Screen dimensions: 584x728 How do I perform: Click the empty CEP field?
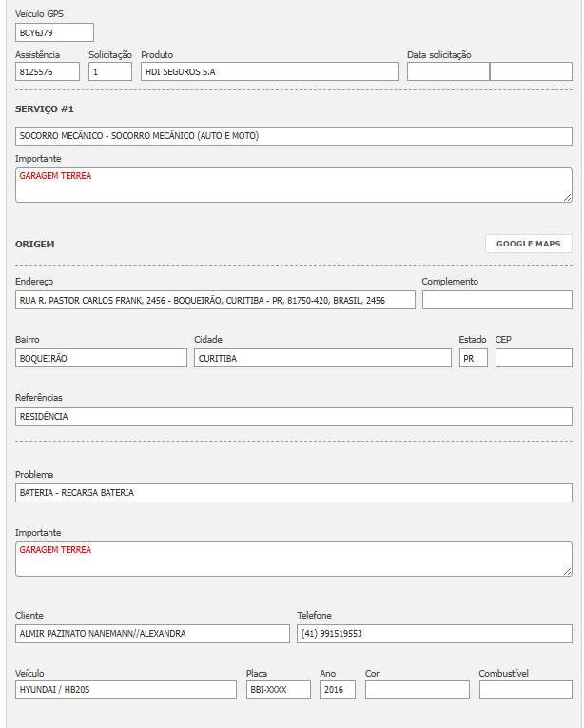click(x=534, y=358)
